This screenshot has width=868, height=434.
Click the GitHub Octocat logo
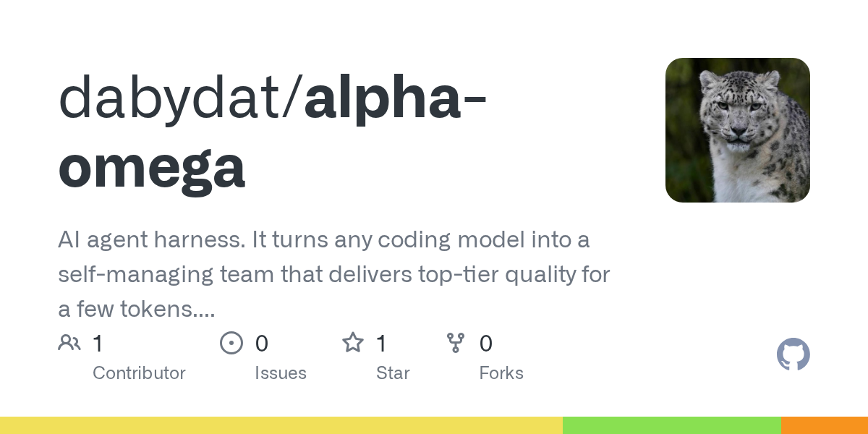[793, 355]
